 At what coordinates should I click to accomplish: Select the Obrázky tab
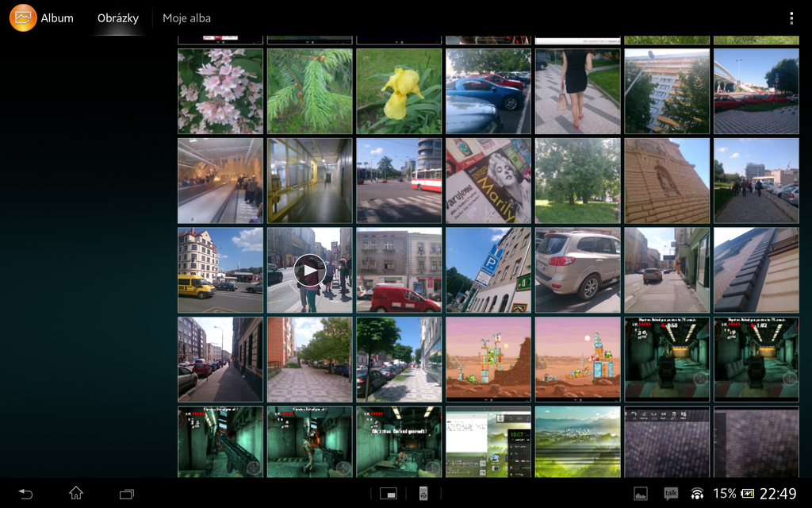tap(119, 17)
